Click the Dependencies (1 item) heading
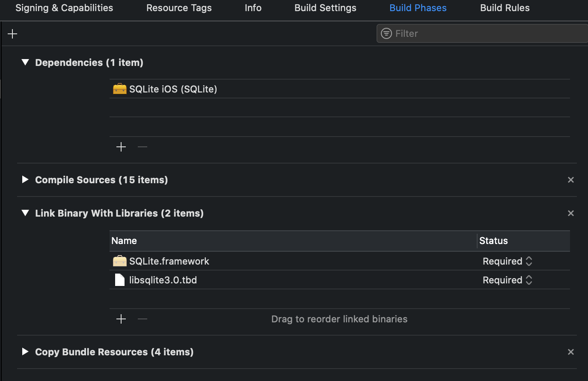588x381 pixels. 89,63
